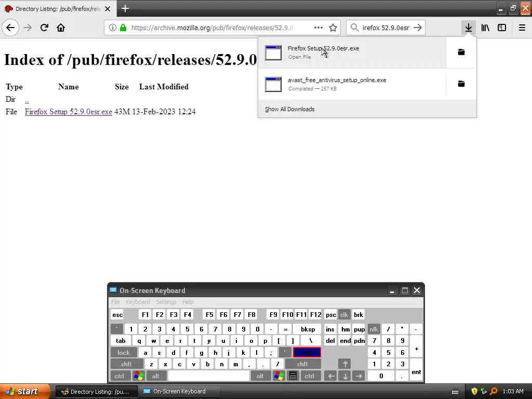
Task: Open avast_free_antivirus_setup_online.exe download entry
Action: (352, 84)
